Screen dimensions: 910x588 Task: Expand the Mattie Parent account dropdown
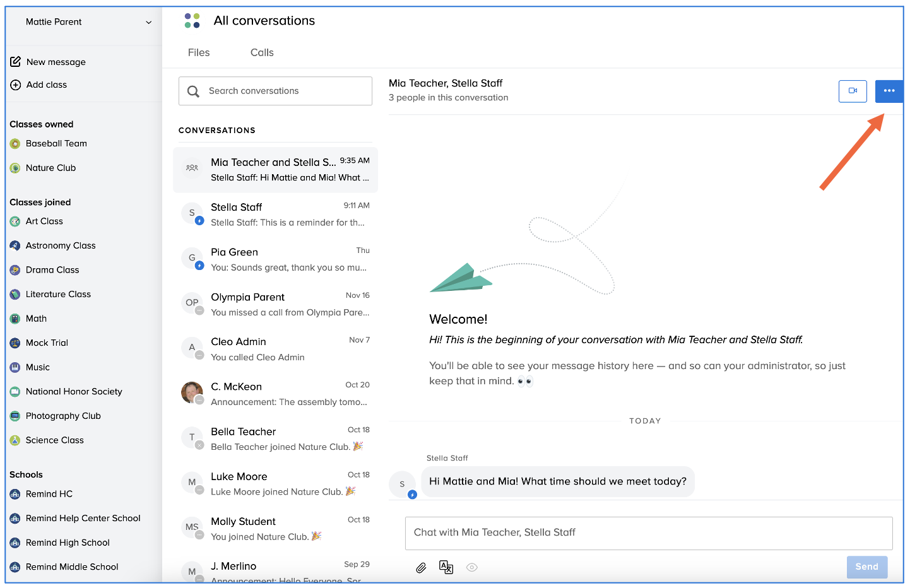point(148,22)
